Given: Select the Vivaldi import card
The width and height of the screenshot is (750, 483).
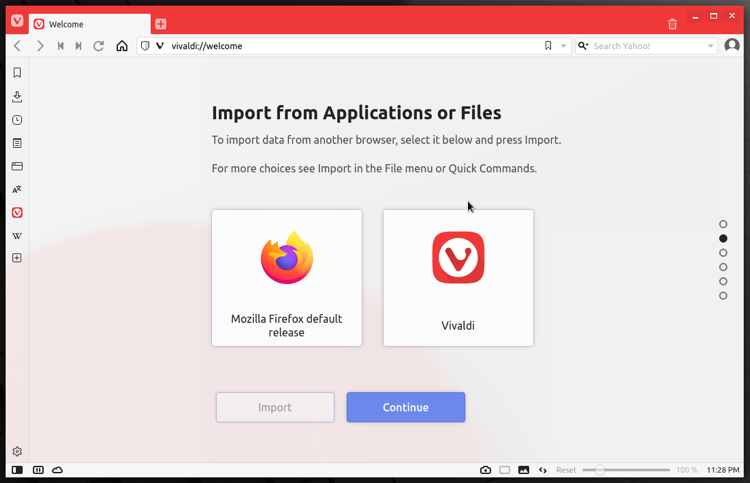Looking at the screenshot, I should click(x=458, y=278).
